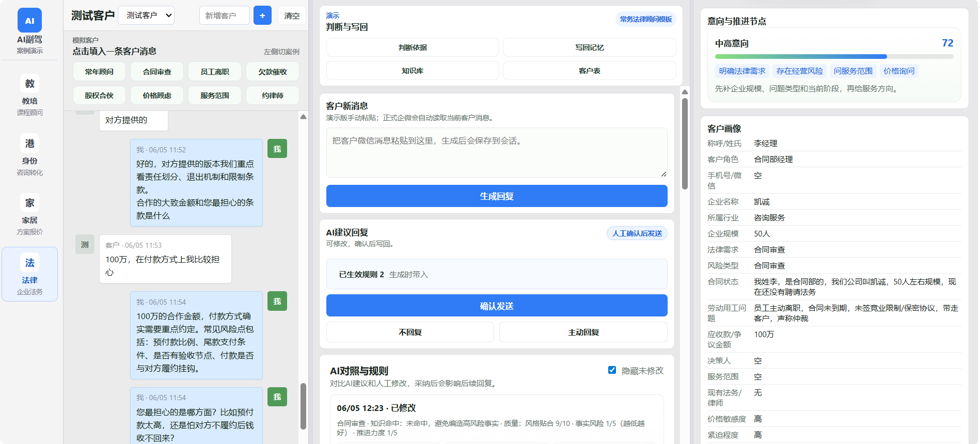Select the 法律 sidebar icon
This screenshot has height=444, width=980.
click(29, 263)
